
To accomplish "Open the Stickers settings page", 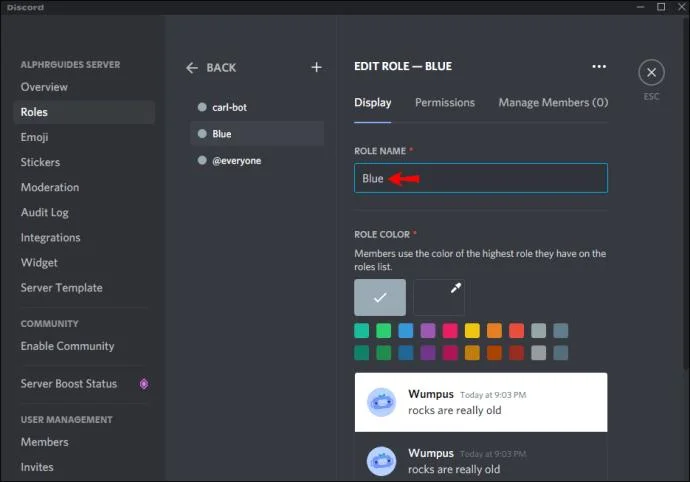I will (x=40, y=162).
